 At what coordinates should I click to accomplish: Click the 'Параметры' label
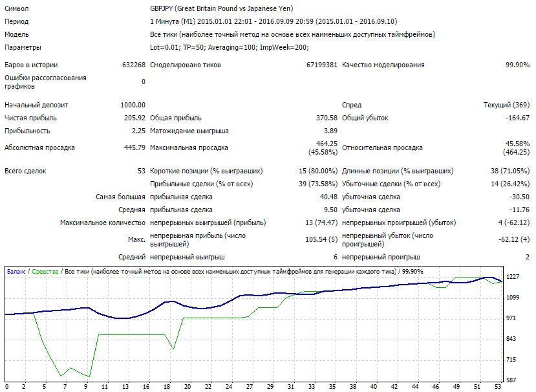click(x=23, y=48)
